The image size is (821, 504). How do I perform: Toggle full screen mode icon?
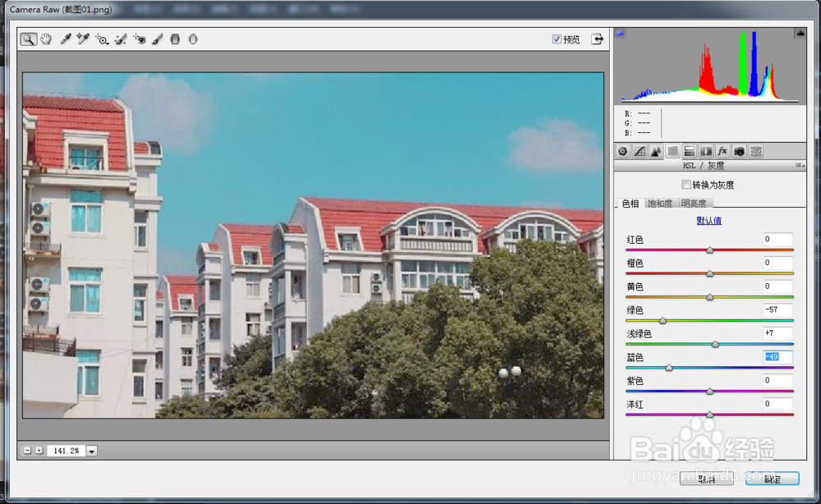click(x=597, y=39)
